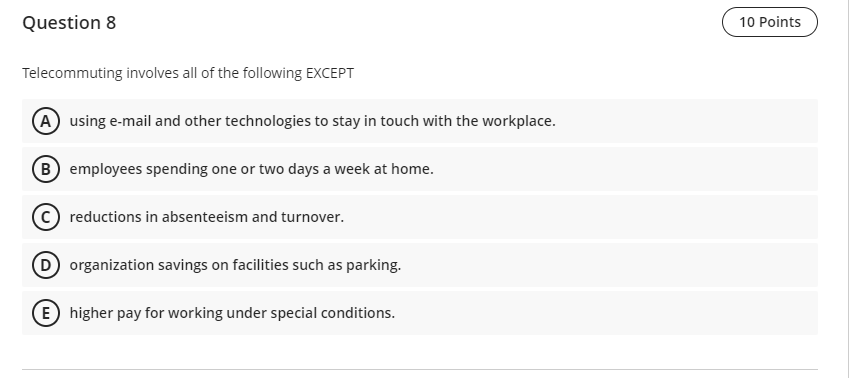Click the 10 Points badge

pos(769,22)
